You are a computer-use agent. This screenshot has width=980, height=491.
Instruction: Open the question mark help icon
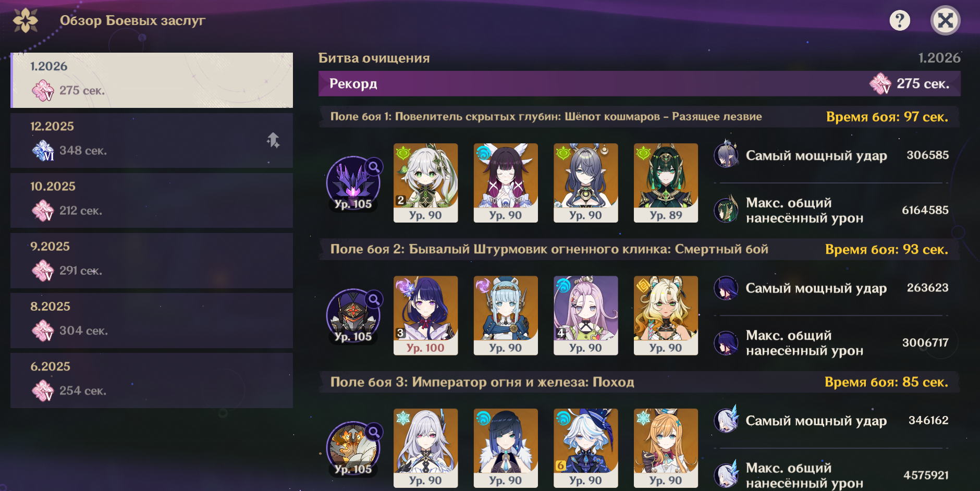tap(900, 21)
